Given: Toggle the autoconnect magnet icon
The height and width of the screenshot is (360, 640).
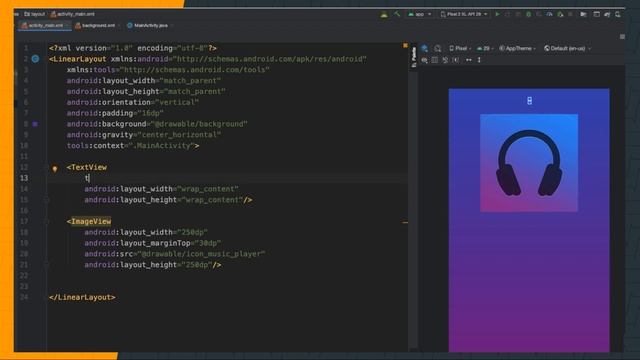Looking at the screenshot, I should click(445, 60).
